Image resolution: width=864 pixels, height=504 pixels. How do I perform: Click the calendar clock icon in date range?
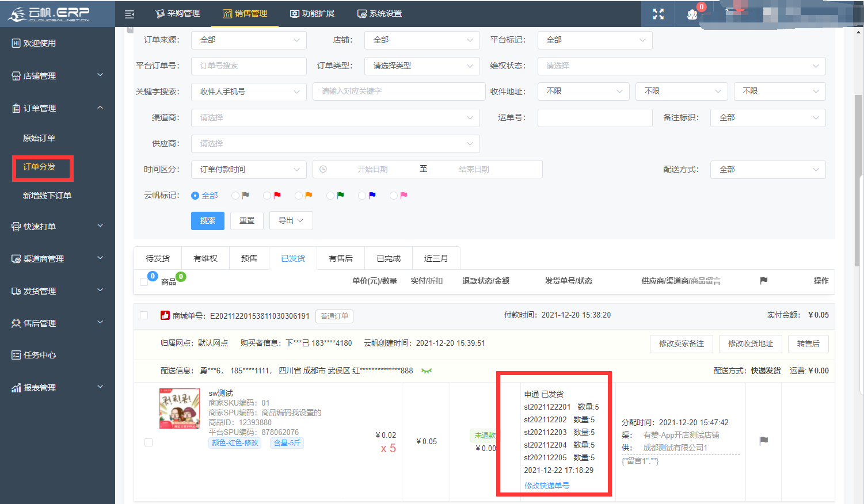323,169
